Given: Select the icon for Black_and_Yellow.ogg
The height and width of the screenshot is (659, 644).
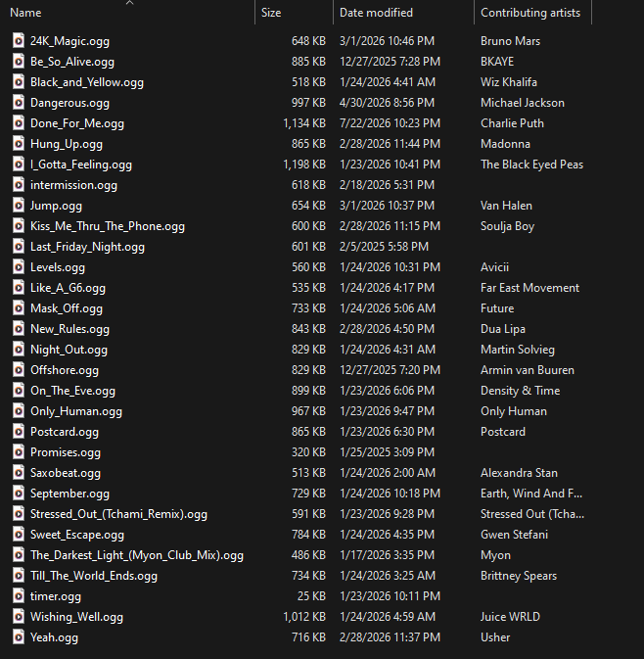Looking at the screenshot, I should [18, 82].
